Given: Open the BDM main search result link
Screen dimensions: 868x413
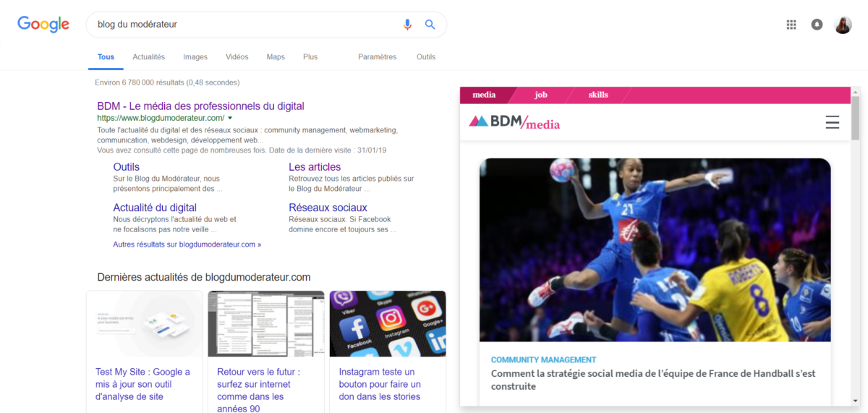Looking at the screenshot, I should 200,106.
